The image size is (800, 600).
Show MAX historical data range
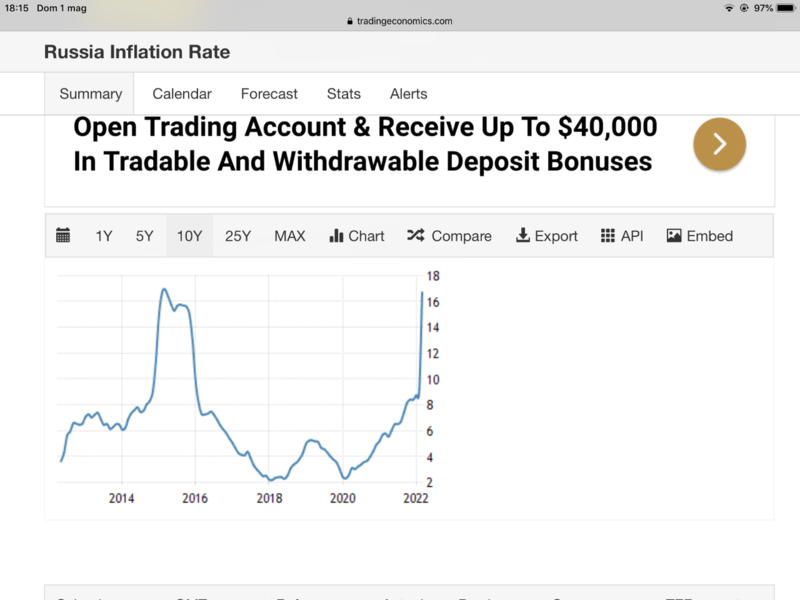click(x=290, y=236)
